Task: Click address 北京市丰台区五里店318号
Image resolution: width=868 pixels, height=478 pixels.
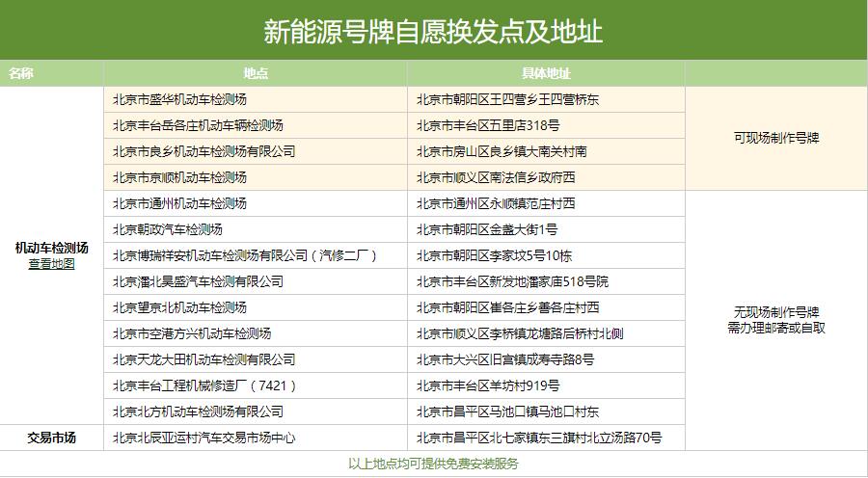Action: click(x=488, y=125)
